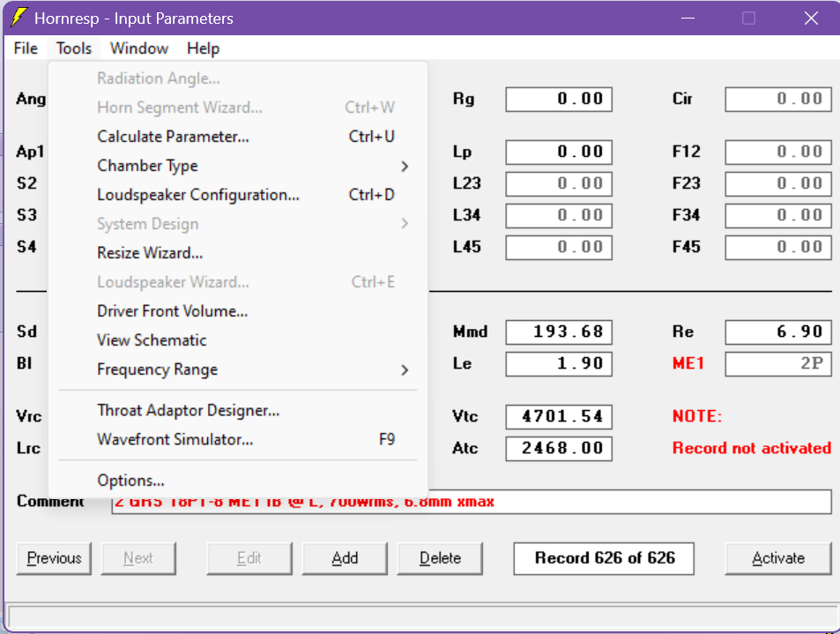Minimize the Hornresp window
The height and width of the screenshot is (634, 840).
[x=688, y=19]
